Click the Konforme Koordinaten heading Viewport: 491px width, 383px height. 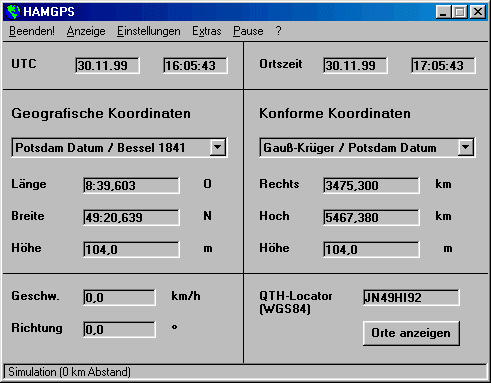click(335, 113)
